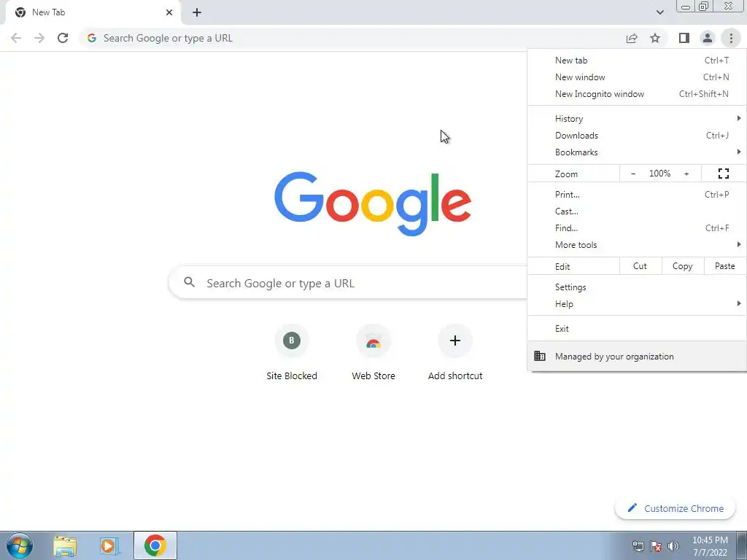This screenshot has height=560, width=747.
Task: Click the Site Blocked shortcut icon
Action: click(292, 341)
